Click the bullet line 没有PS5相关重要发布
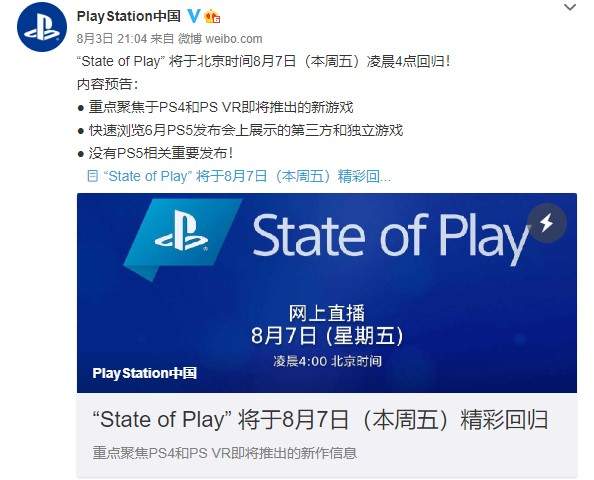The width and height of the screenshot is (594, 480). [x=155, y=153]
